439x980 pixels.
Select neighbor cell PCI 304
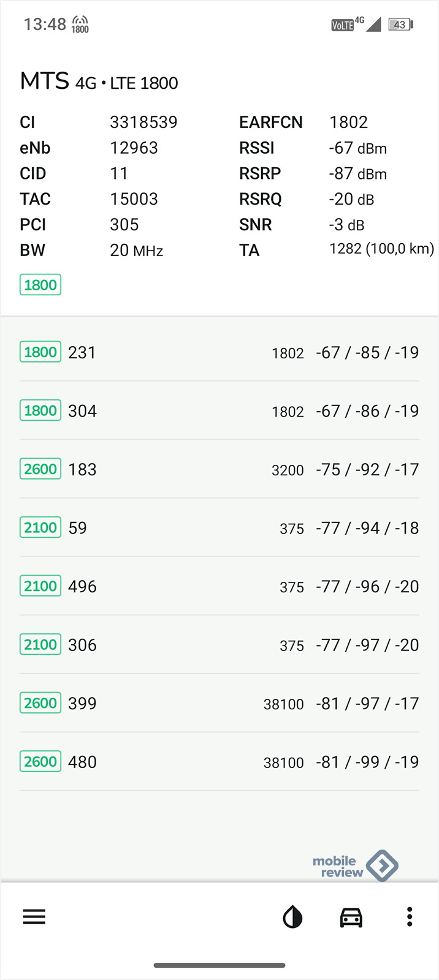tap(219, 411)
